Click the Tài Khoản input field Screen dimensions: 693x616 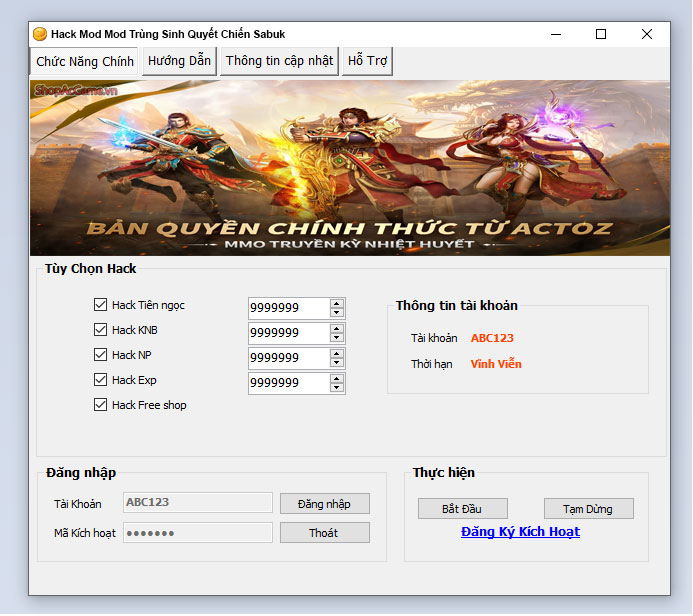(198, 502)
